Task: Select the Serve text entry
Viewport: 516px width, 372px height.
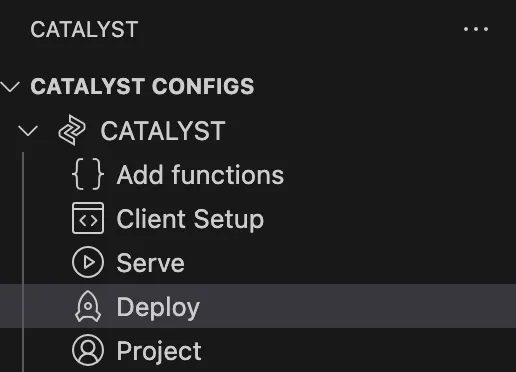Action: (151, 263)
